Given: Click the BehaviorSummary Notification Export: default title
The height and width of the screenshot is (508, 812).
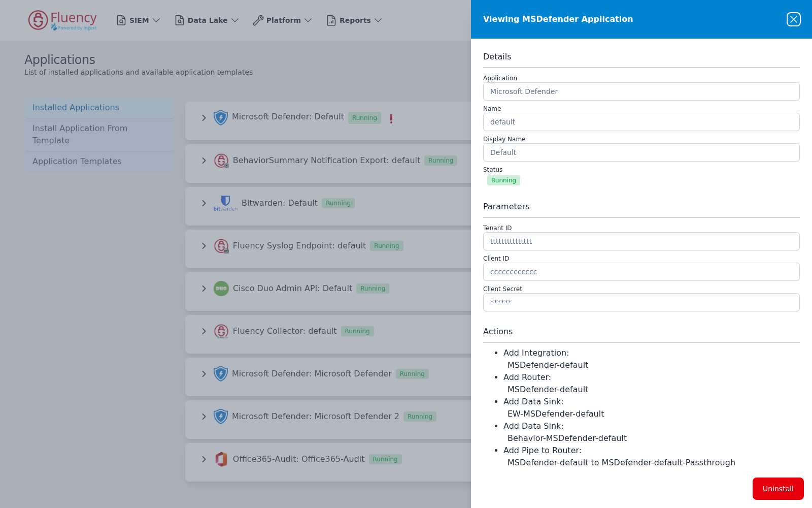Looking at the screenshot, I should click(326, 161).
